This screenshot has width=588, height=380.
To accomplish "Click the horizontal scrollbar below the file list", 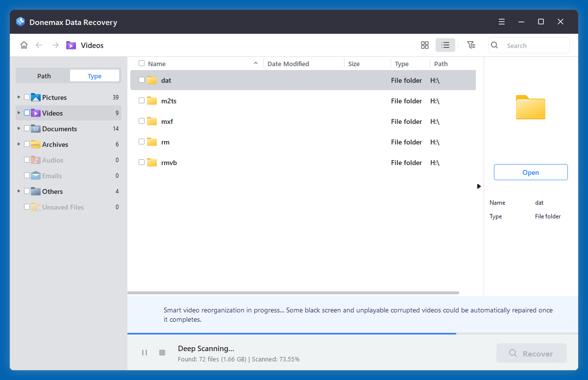I will coord(294,292).
